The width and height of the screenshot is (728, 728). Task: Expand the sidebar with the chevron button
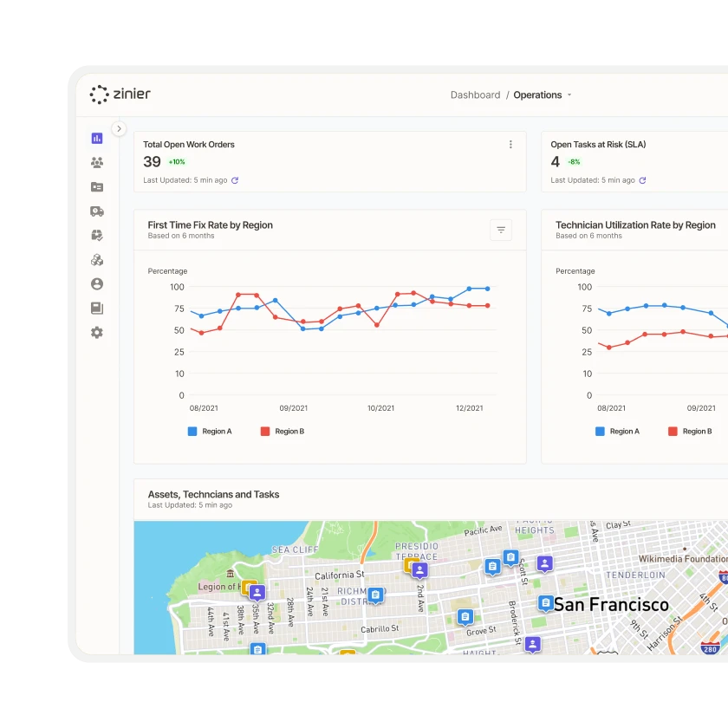coord(119,128)
